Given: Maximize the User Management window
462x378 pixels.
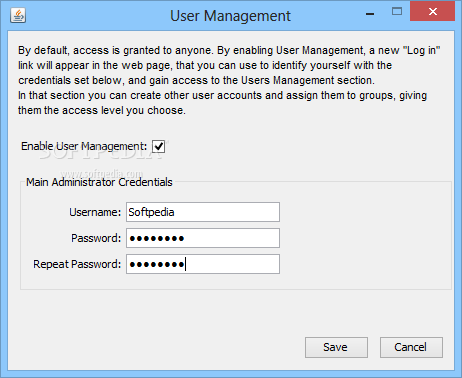Looking at the screenshot, I should tap(397, 12).
